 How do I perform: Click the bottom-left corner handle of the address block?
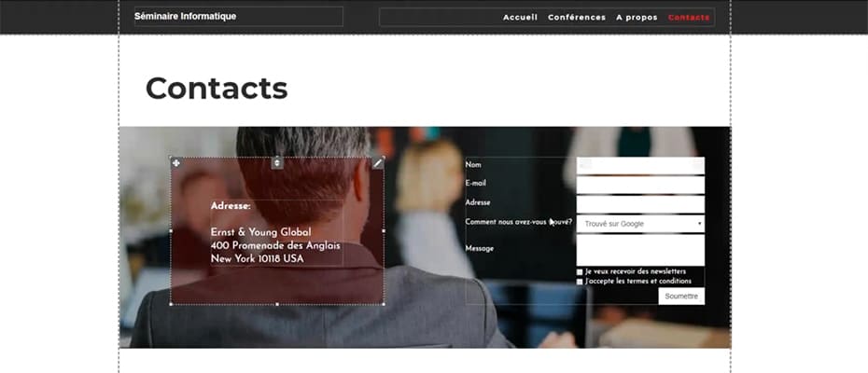tap(171, 304)
